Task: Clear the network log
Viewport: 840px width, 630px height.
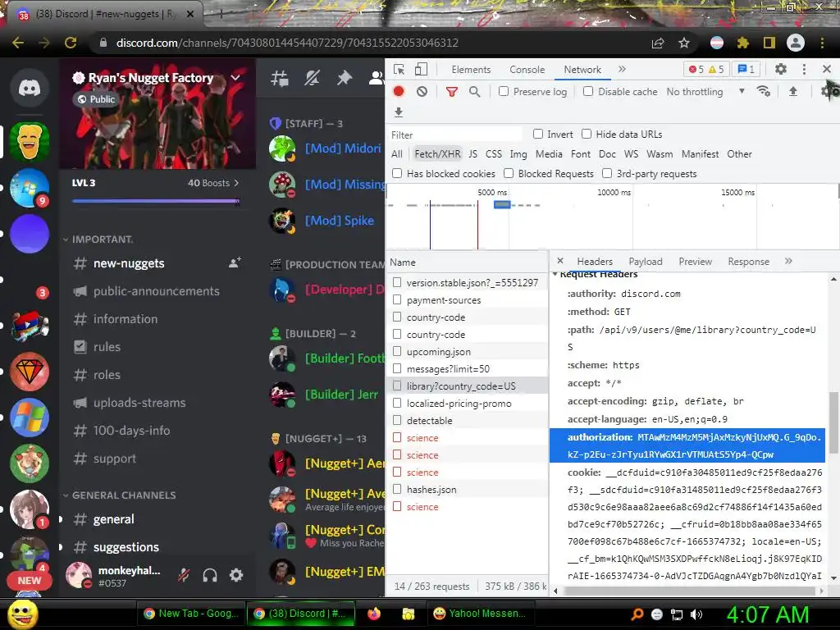Action: click(x=422, y=92)
